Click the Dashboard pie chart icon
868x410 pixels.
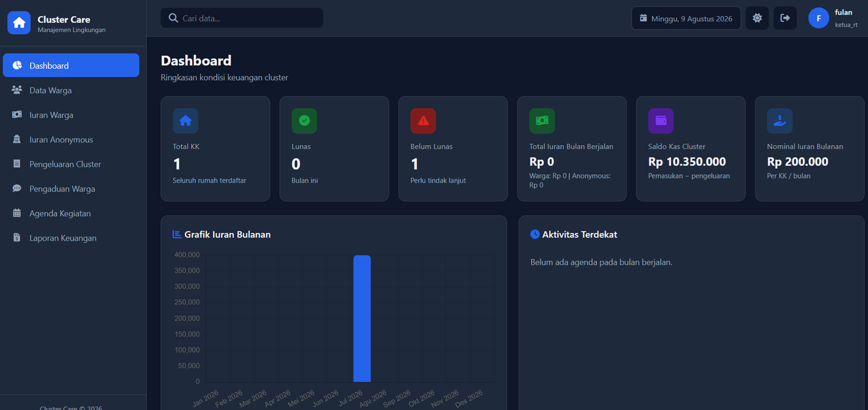[17, 65]
